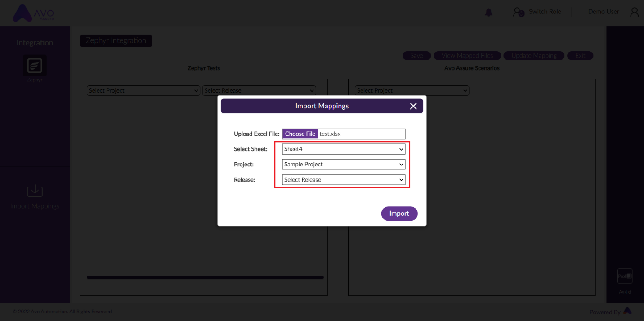Select the Zephyr integration icon
The width and height of the screenshot is (644, 321).
[35, 66]
